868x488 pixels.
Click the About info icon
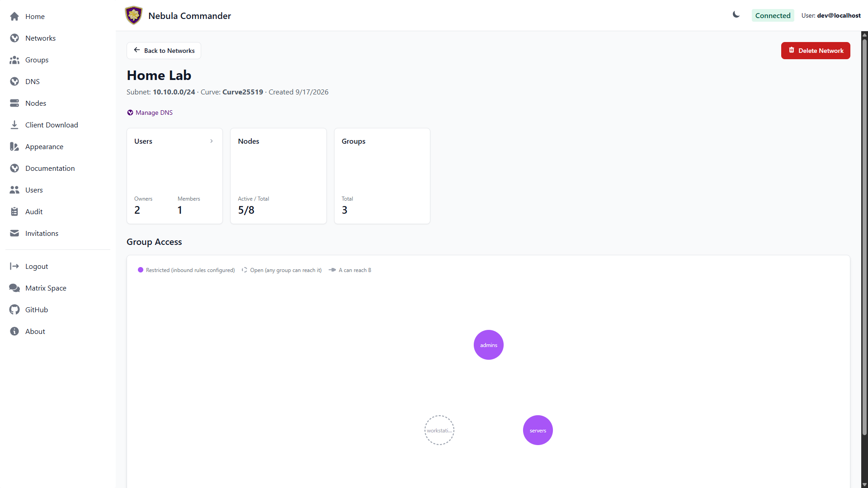tap(14, 331)
